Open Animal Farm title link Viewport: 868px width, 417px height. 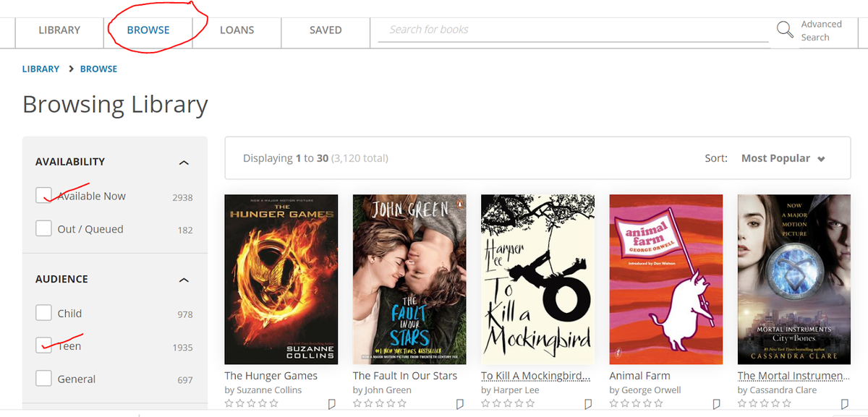click(x=640, y=376)
